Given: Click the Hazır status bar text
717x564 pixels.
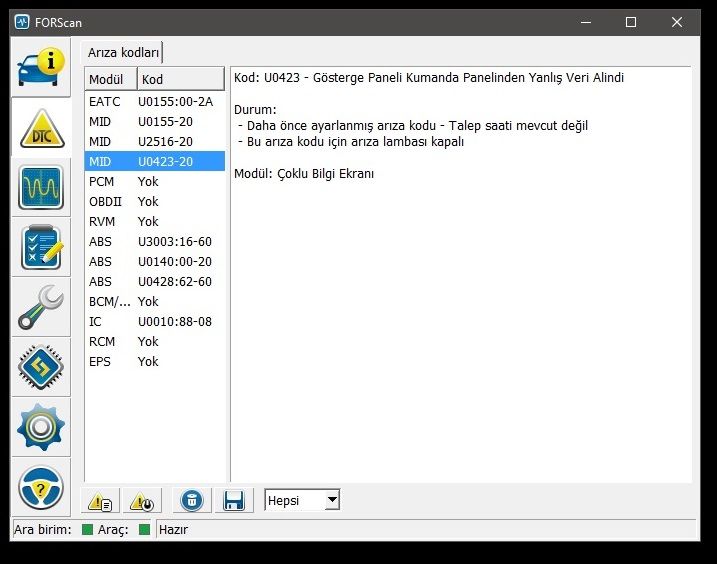Looking at the screenshot, I should pyautogui.click(x=173, y=530).
